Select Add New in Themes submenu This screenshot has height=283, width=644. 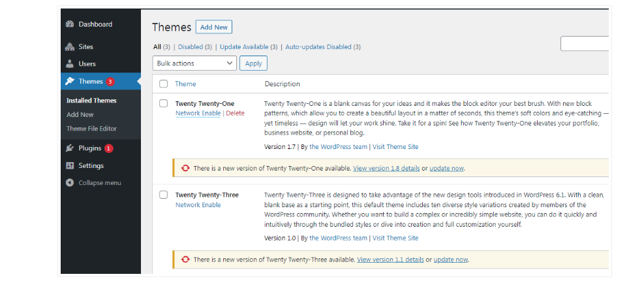pyautogui.click(x=80, y=115)
